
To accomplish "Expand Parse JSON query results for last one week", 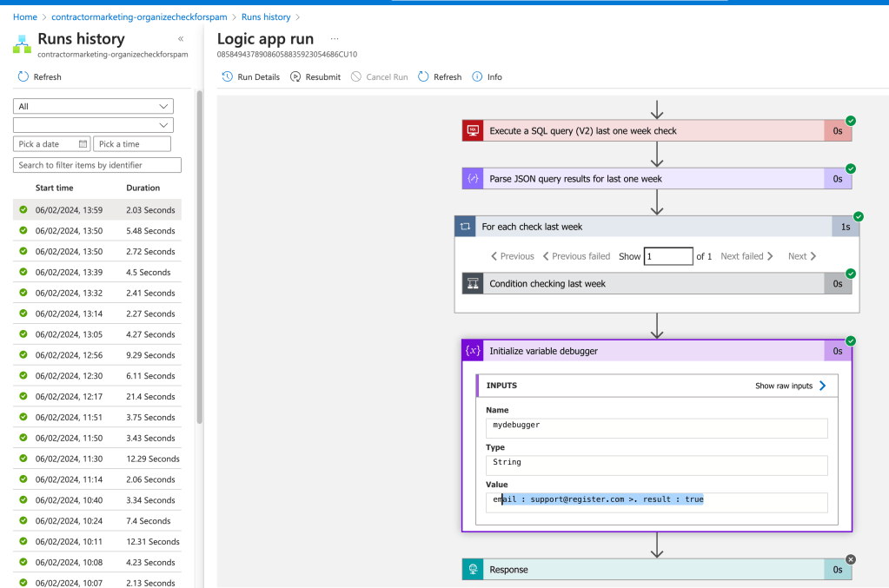I will pos(657,179).
